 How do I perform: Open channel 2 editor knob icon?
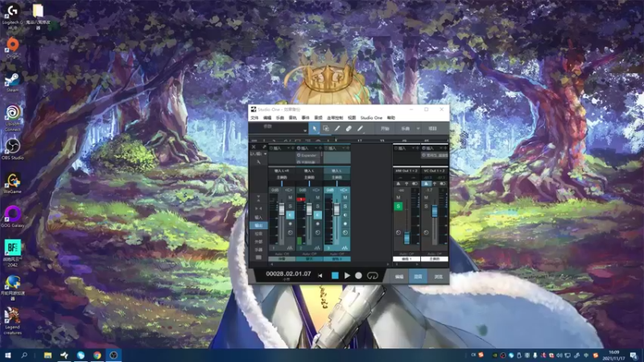[x=317, y=232]
